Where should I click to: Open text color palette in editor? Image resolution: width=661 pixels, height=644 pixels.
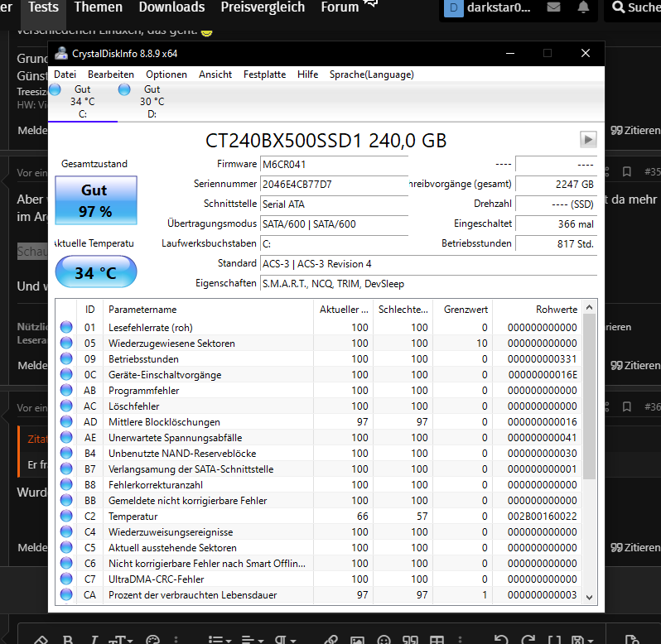(152, 640)
